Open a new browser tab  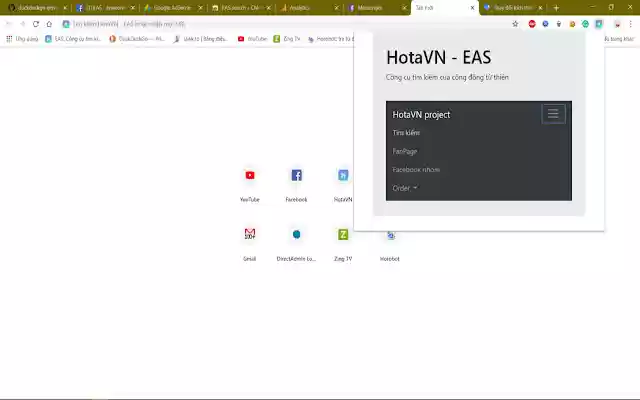click(x=556, y=8)
